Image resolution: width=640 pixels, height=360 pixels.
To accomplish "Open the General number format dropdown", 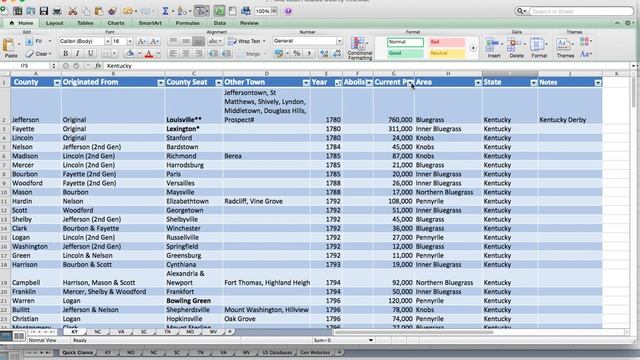I will (x=339, y=41).
